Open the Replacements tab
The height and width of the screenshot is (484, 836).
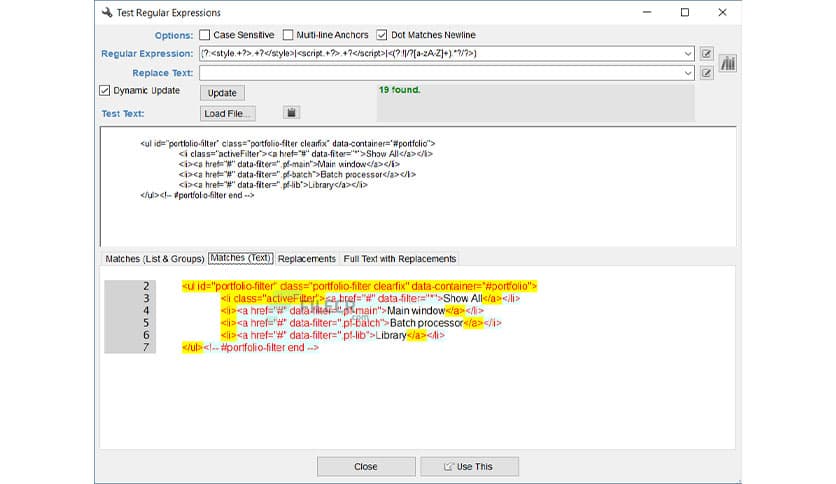click(307, 259)
